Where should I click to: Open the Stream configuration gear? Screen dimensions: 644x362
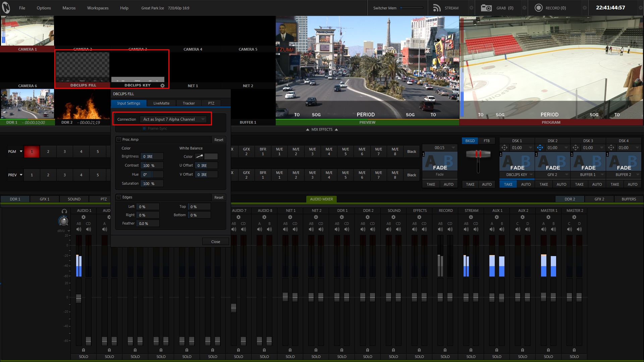point(471,8)
